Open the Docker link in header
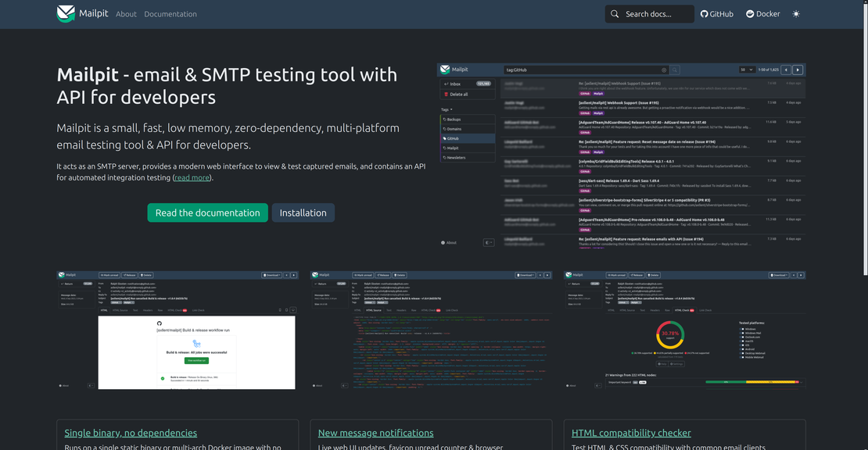868x450 pixels. tap(762, 14)
